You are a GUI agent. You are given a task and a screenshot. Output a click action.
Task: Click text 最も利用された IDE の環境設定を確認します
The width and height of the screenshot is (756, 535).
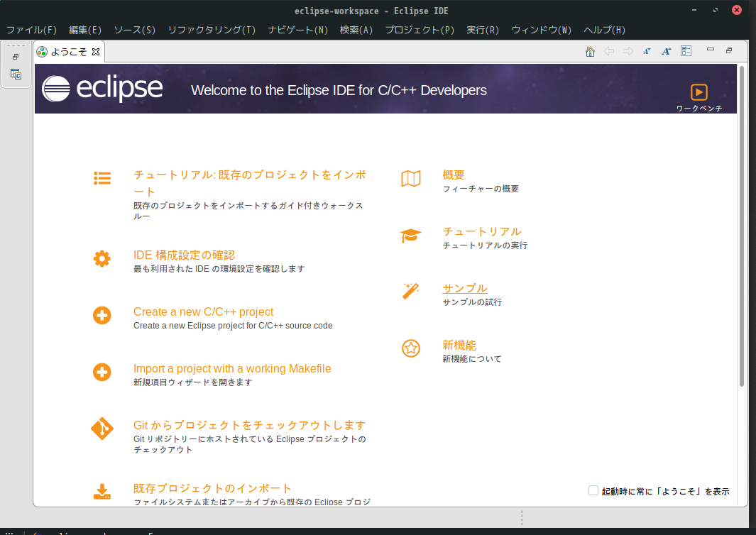219,268
